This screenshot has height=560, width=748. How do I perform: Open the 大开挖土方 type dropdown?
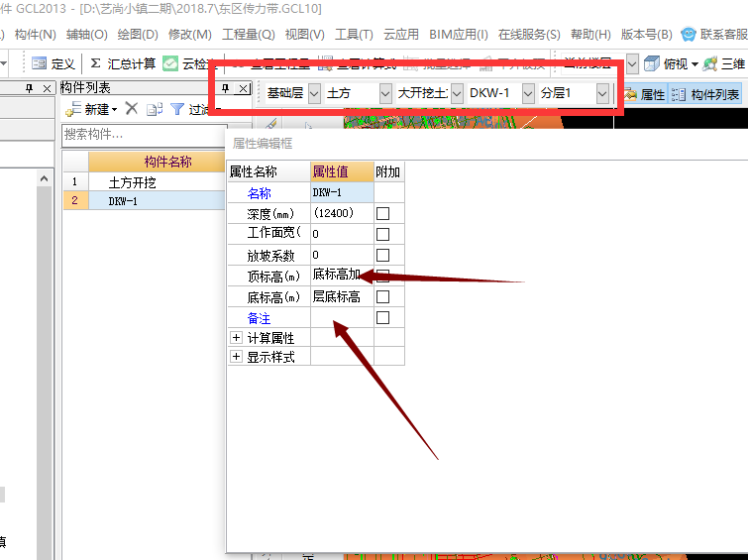point(457,93)
